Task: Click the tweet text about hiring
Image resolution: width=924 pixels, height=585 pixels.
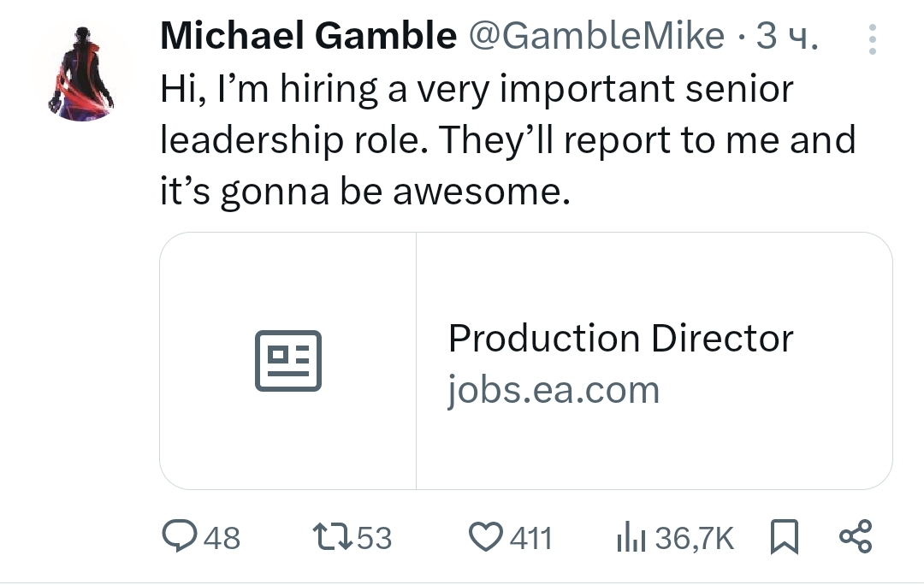Action: point(505,141)
